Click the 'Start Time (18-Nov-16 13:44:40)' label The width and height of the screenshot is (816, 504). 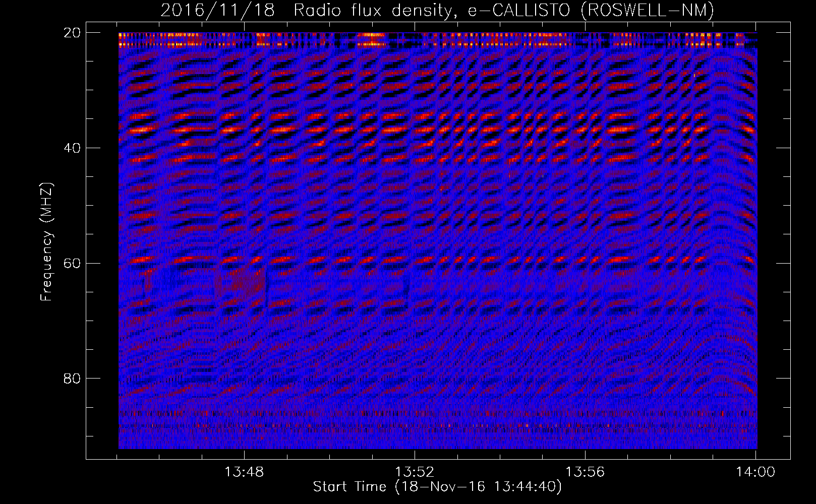[437, 487]
